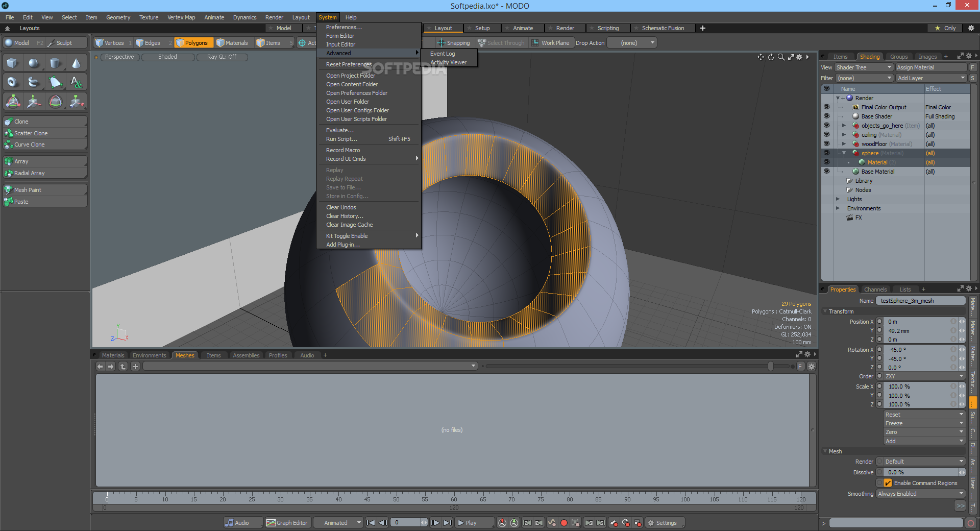980x531 pixels.
Task: Choose Clear Undos in System menu
Action: pos(341,207)
